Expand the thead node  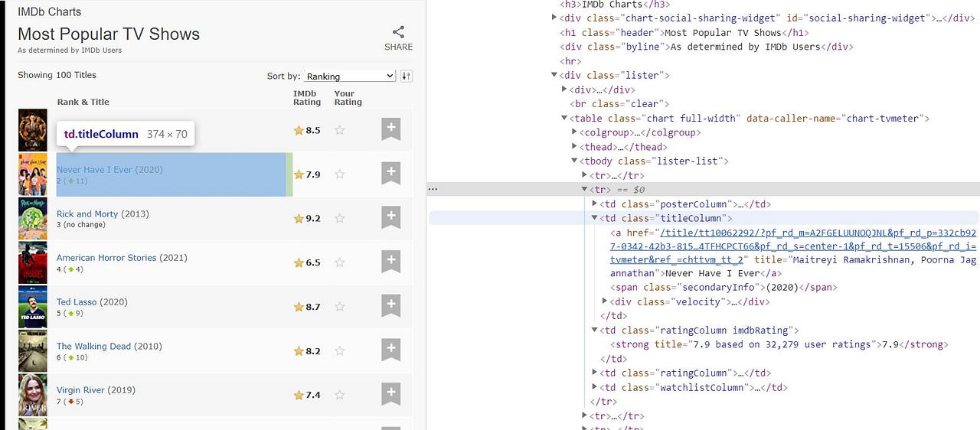coord(574,147)
